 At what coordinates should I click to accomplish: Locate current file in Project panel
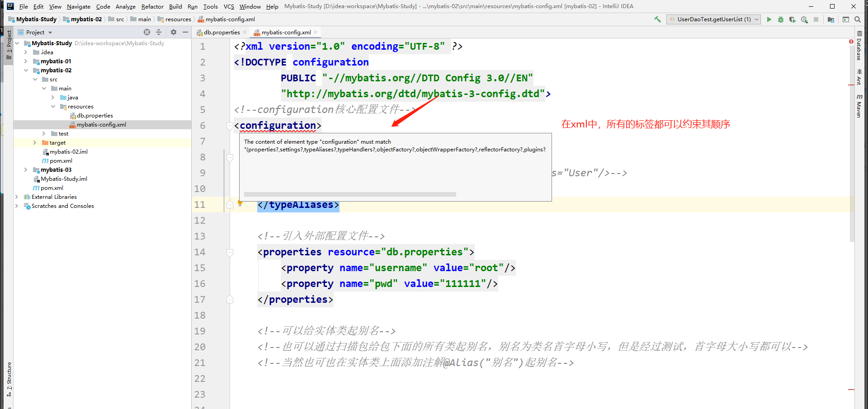click(147, 32)
